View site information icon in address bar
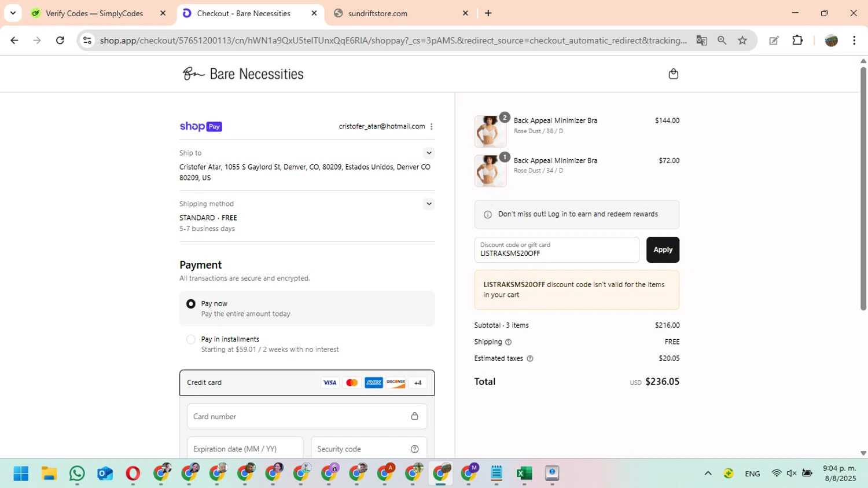Viewport: 868px width, 488px height. 87,41
